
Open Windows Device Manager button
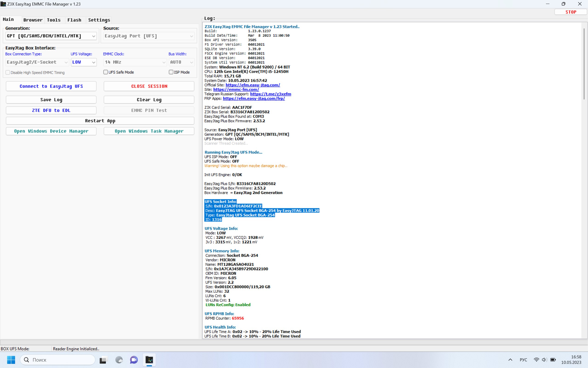(51, 131)
